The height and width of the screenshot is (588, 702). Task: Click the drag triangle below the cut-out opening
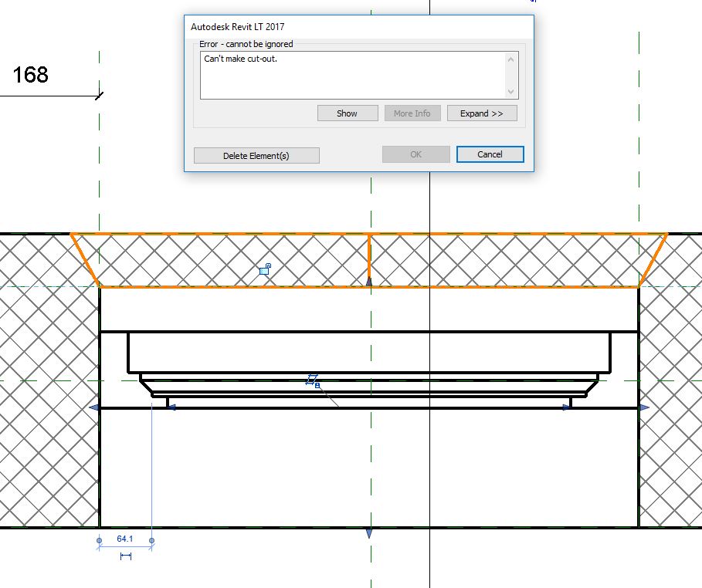pos(369,282)
